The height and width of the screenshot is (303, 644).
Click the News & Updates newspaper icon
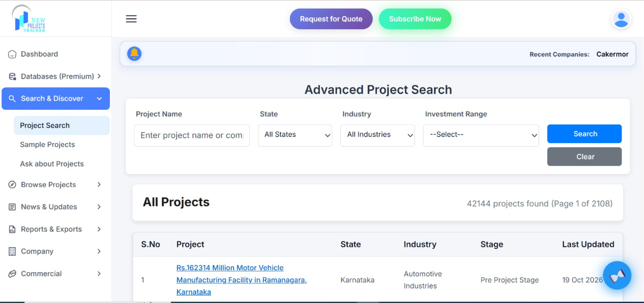click(x=12, y=207)
